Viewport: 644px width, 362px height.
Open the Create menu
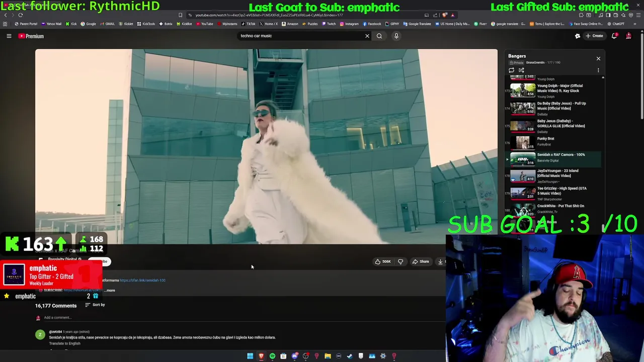click(x=594, y=36)
